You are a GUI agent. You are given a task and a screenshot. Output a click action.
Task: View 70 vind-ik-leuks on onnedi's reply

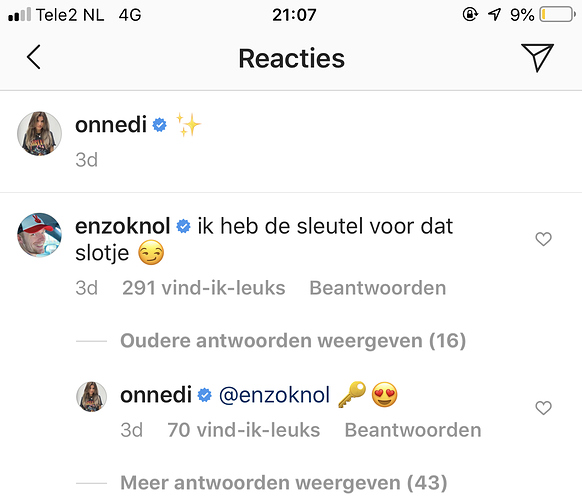click(243, 430)
